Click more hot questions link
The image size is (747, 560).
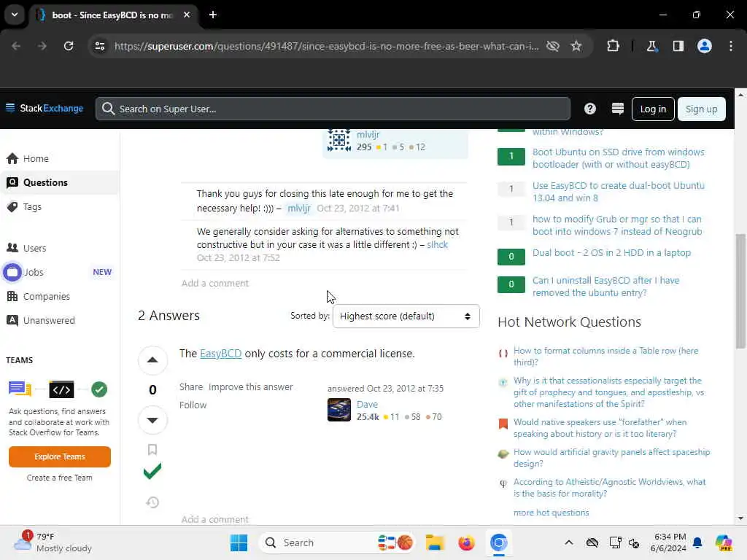tap(551, 513)
